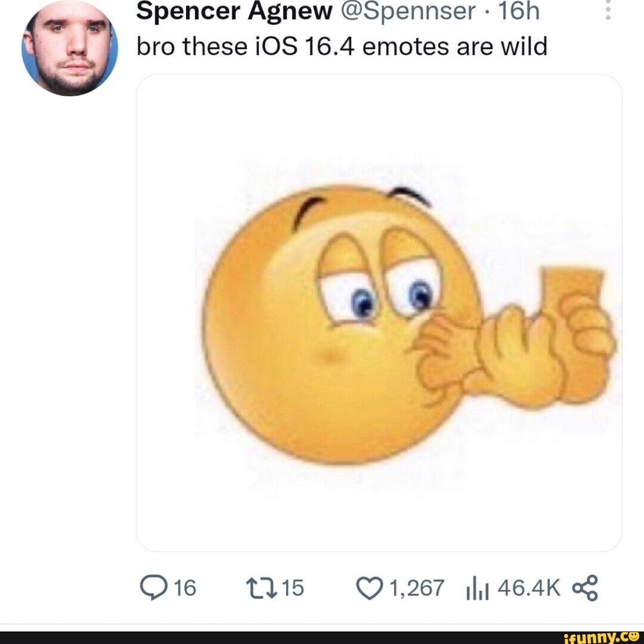This screenshot has width=644, height=644.
Task: View retweet list by clicking 15
Action: point(295,588)
